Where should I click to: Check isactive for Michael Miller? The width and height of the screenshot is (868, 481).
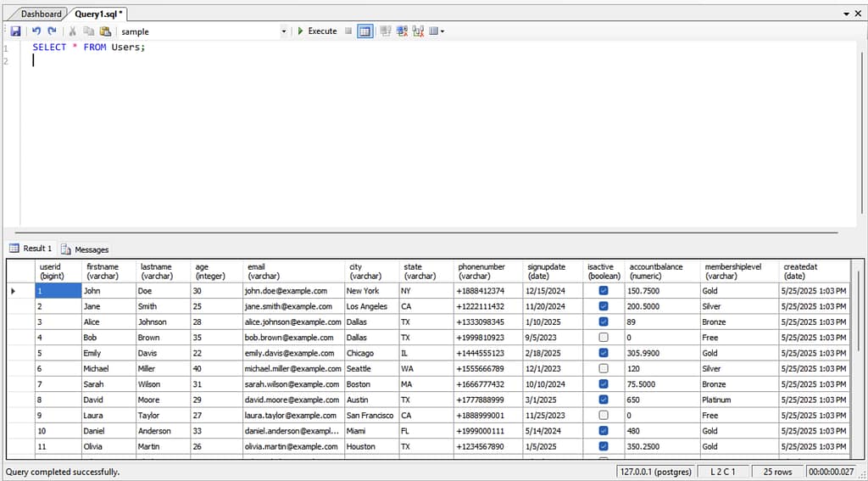click(604, 368)
